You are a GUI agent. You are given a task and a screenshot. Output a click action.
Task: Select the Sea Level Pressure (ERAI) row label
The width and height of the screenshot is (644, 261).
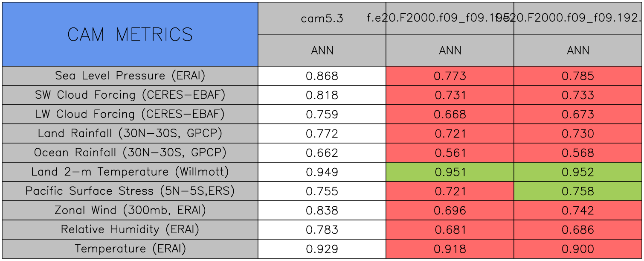click(130, 76)
